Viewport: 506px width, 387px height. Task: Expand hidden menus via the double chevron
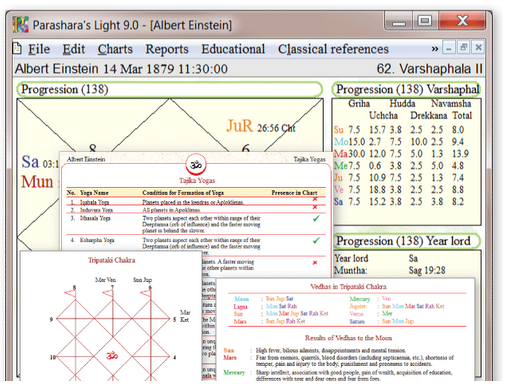[435, 49]
